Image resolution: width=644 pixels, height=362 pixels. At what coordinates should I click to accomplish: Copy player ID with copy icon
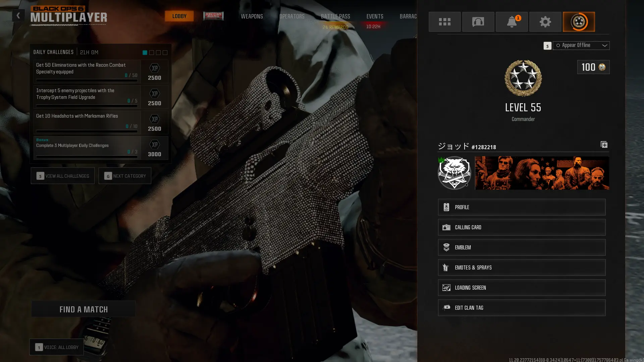coord(604,145)
